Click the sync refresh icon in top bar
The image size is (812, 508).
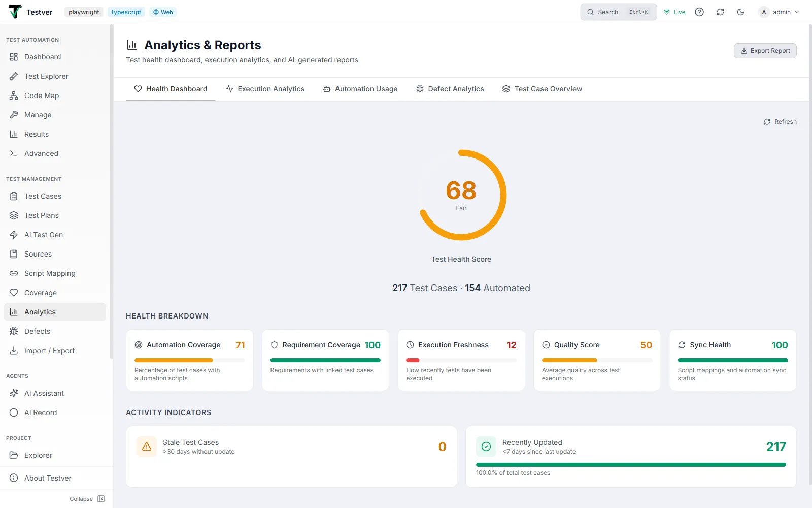pos(720,12)
